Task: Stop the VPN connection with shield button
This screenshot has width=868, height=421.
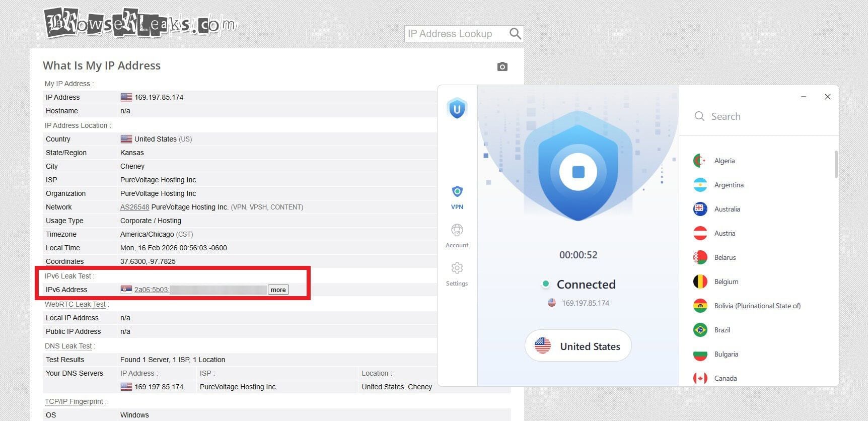Action: point(578,172)
